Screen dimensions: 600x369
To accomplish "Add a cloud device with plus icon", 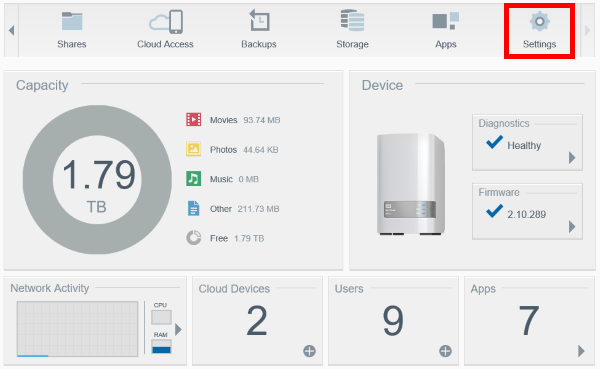I will (x=309, y=351).
